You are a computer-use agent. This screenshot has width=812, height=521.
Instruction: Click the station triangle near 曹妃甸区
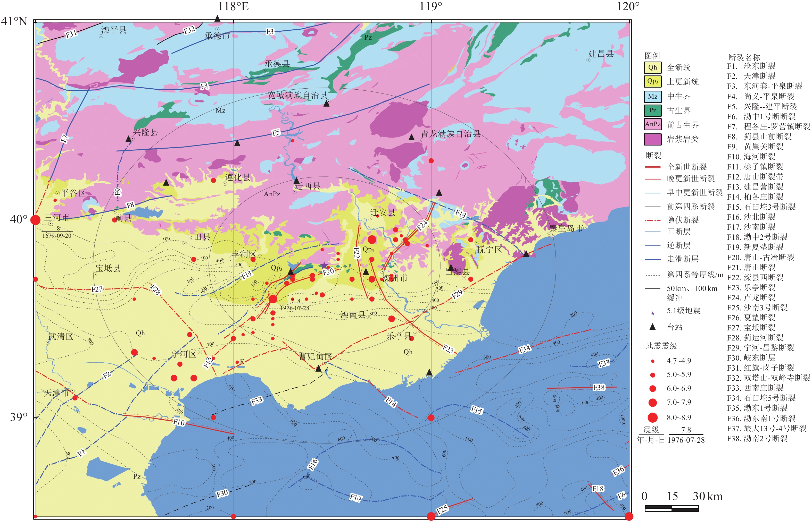(318, 369)
